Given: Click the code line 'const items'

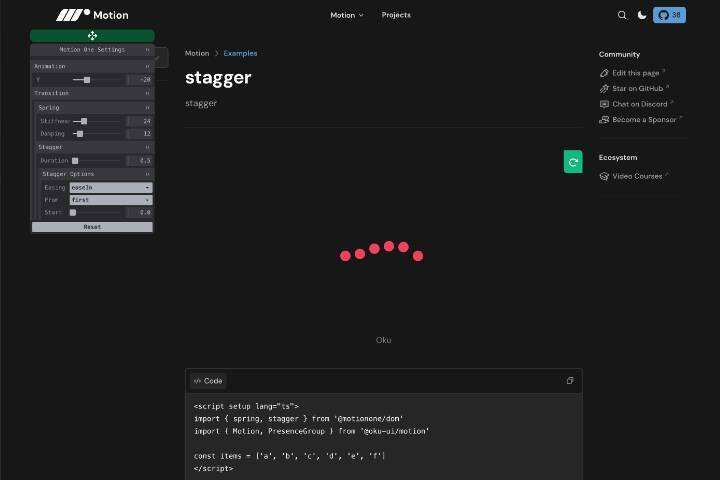Looking at the screenshot, I should (x=289, y=456).
